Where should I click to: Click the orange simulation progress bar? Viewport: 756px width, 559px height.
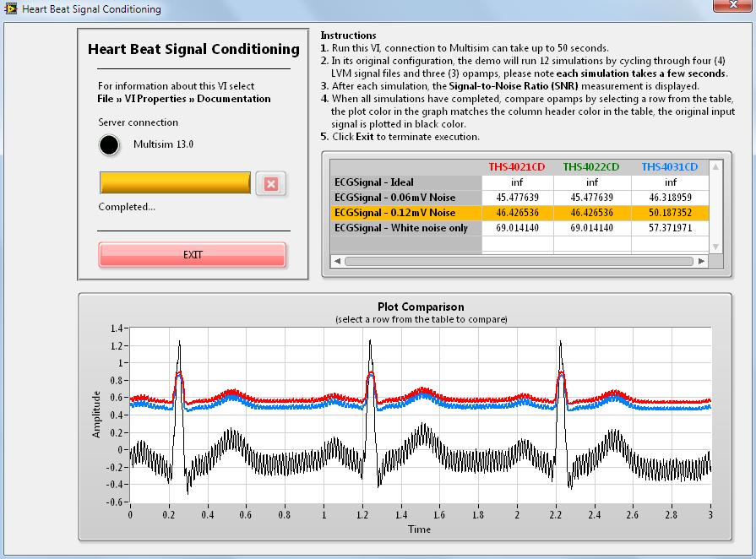[x=175, y=183]
